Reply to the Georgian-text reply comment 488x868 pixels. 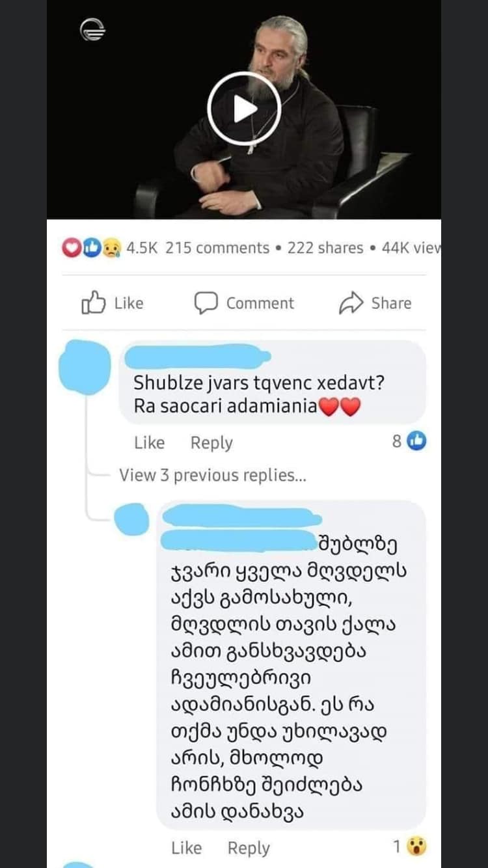[x=249, y=848]
